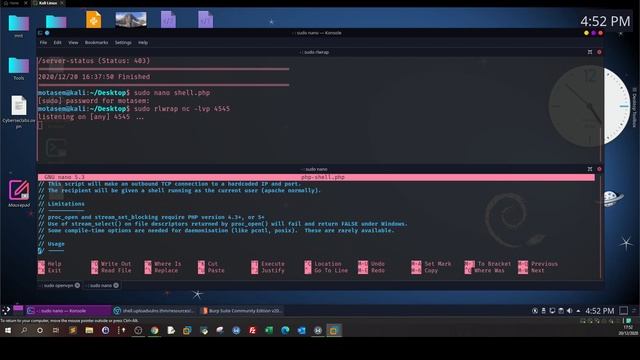Switch to the Kali Linux VM tab

point(48,3)
